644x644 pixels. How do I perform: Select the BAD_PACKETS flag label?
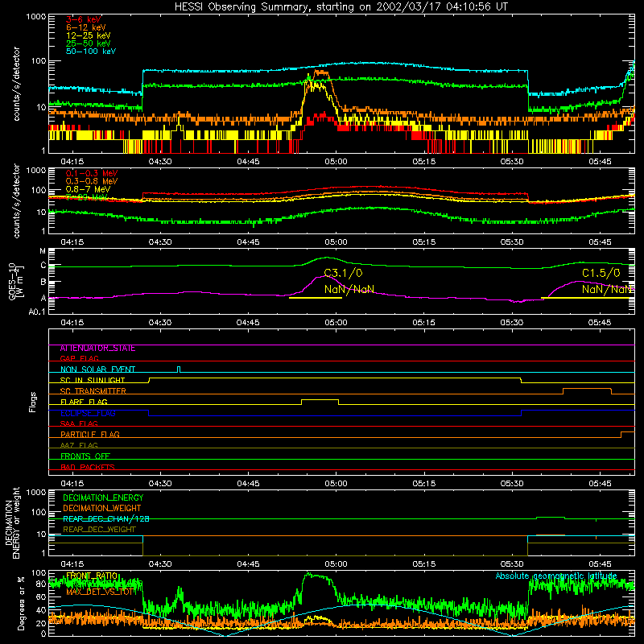pos(88,467)
